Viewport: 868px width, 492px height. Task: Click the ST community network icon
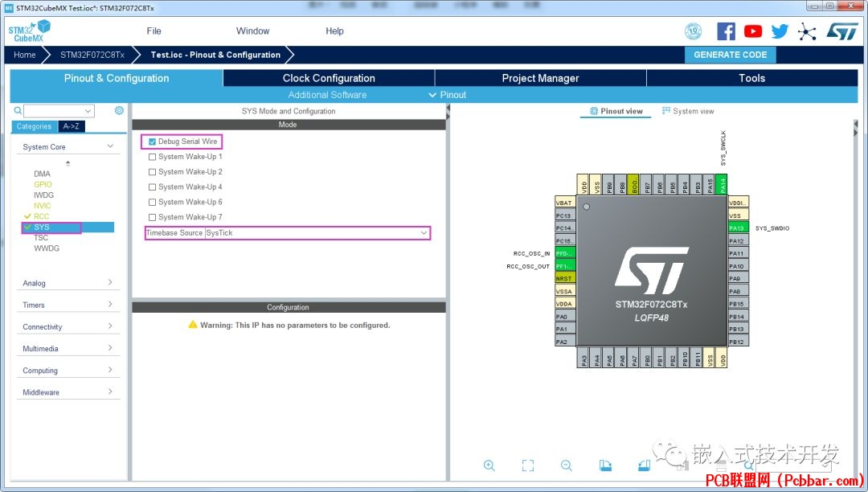click(807, 31)
